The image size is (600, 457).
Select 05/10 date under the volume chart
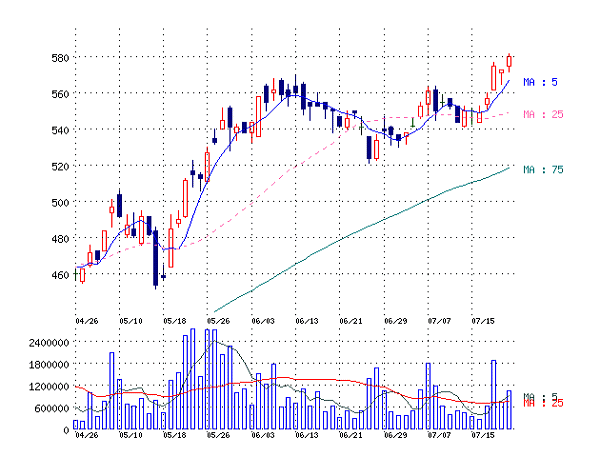click(131, 436)
